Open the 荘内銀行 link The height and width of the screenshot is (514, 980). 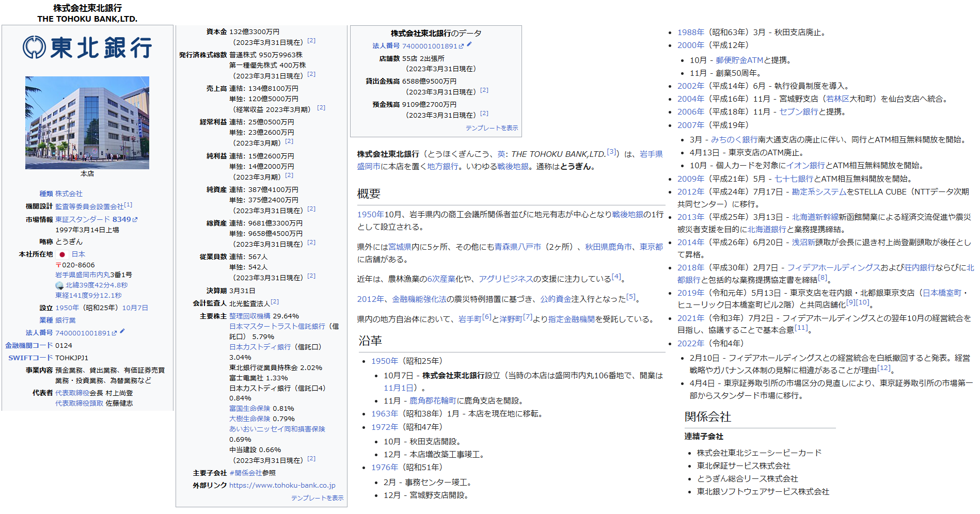pos(920,268)
